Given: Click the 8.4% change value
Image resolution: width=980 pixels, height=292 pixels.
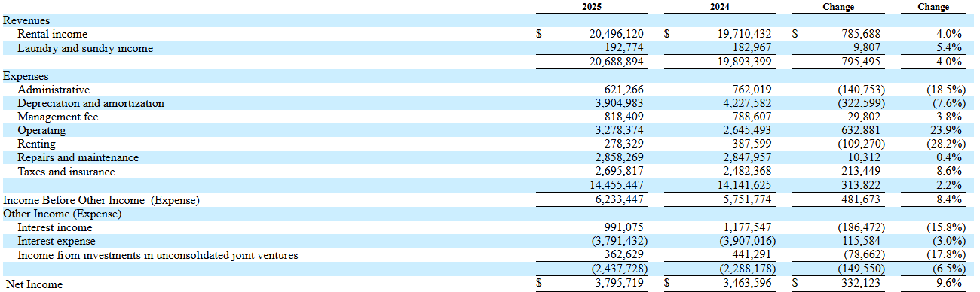Looking at the screenshot, I should coord(949,199).
